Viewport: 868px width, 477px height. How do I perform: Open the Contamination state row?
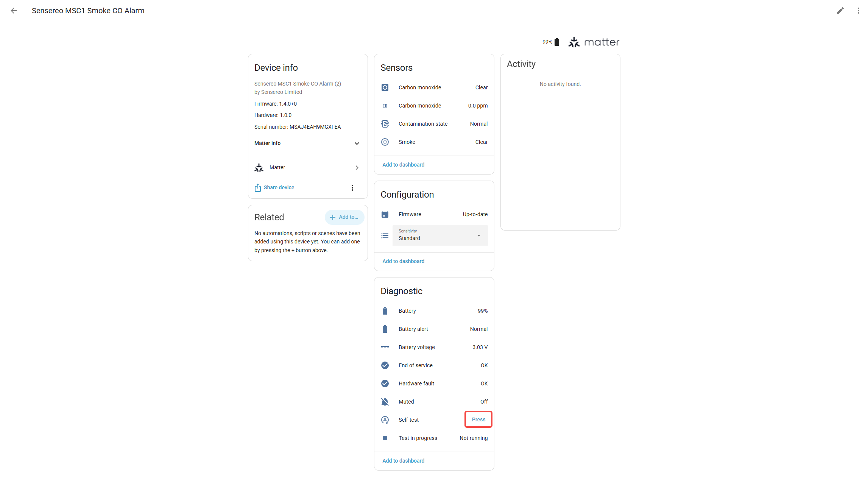coord(434,124)
